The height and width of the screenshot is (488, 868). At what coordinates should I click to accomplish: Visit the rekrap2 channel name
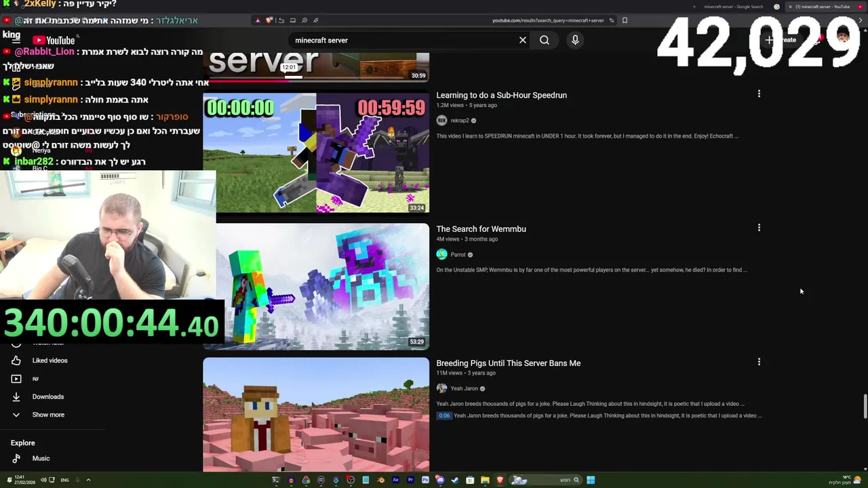click(460, 121)
